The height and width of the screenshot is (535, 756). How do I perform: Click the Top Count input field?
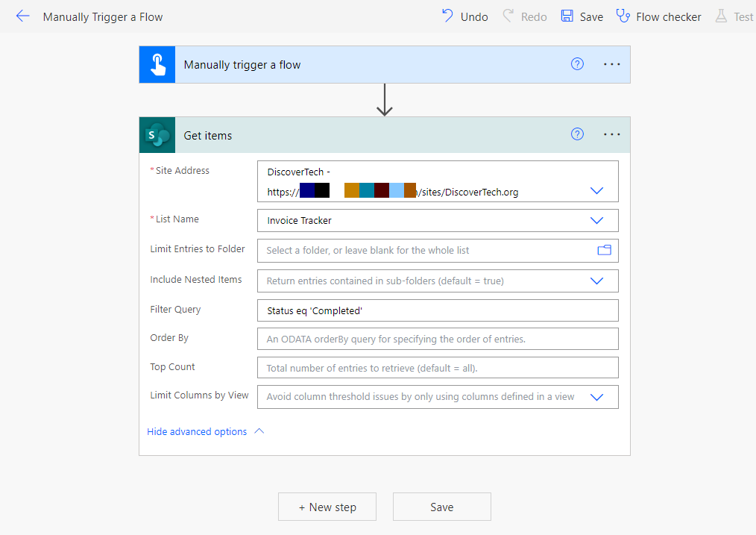438,368
